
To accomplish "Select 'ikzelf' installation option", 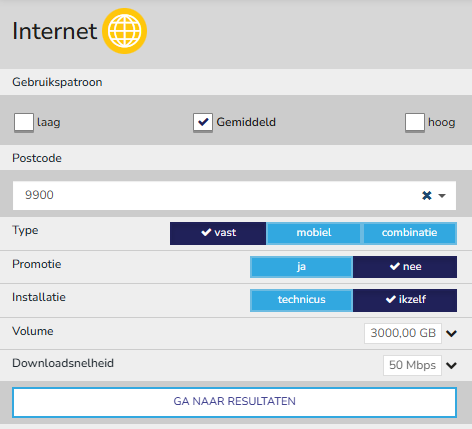I will (405, 300).
